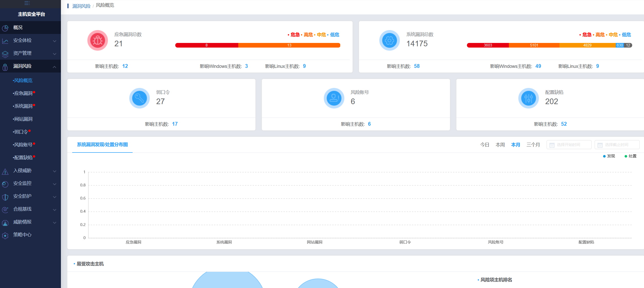
Task: Toggle the 处置 legend series
Action: coord(630,156)
